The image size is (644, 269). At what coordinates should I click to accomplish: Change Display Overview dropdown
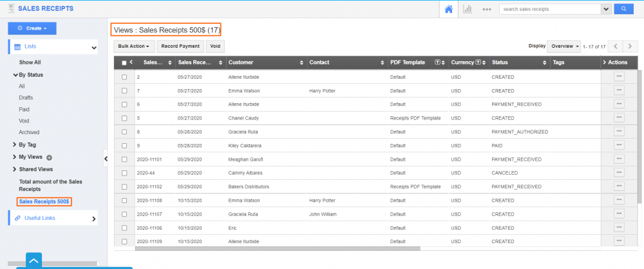[x=563, y=46]
